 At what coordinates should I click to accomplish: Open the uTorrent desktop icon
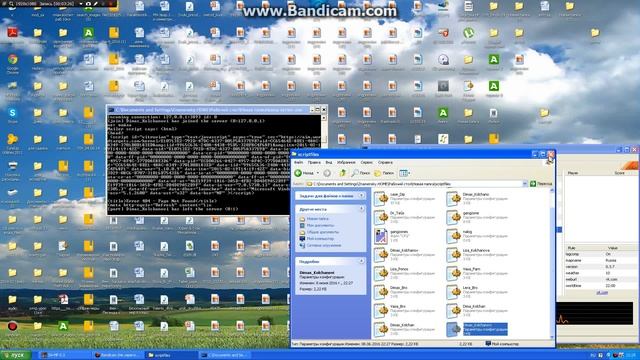click(468, 33)
